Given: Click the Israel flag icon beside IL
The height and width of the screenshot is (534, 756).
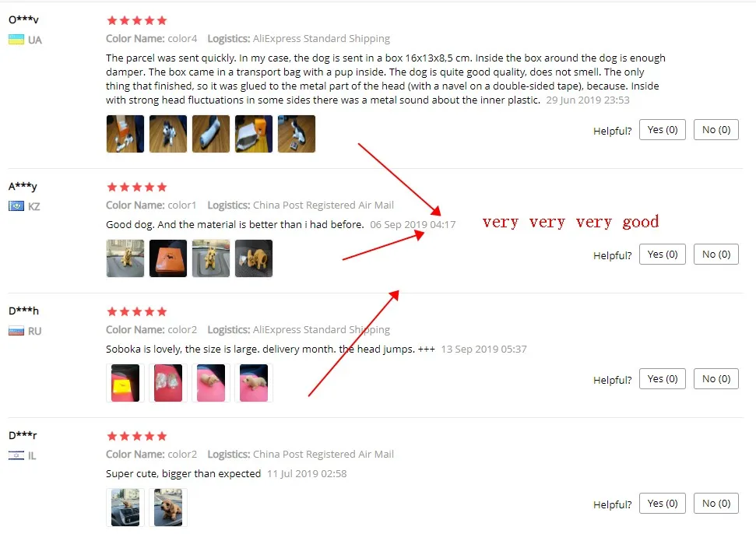Looking at the screenshot, I should [x=16, y=455].
